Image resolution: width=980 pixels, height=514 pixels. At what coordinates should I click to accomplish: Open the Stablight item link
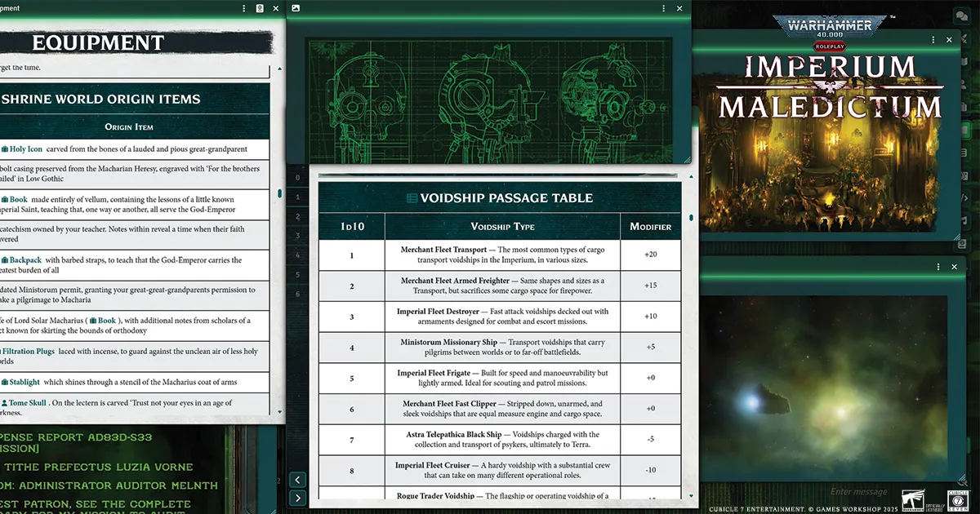(20, 382)
